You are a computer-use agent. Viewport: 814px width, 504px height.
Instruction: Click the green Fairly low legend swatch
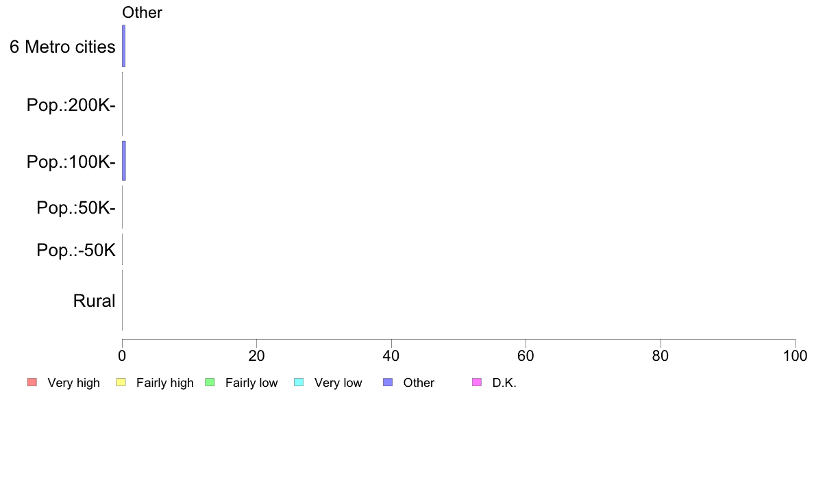210,383
